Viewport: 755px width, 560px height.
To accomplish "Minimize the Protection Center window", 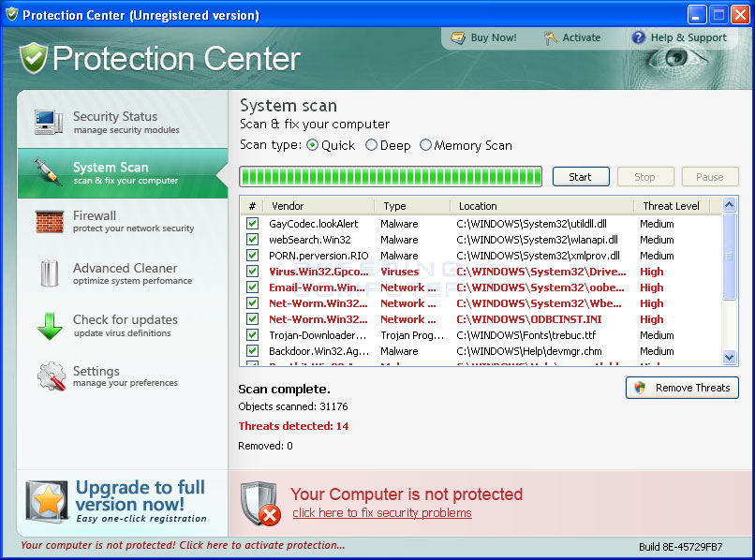I will (696, 14).
